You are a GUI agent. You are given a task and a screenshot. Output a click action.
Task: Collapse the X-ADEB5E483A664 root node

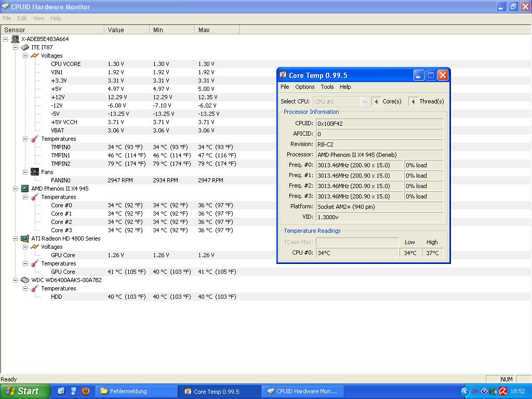tap(5, 39)
